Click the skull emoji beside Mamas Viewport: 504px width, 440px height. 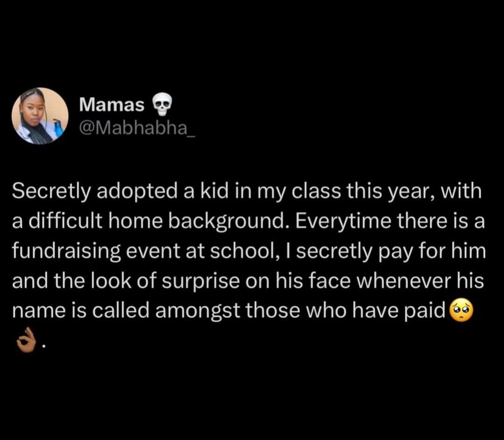[161, 105]
